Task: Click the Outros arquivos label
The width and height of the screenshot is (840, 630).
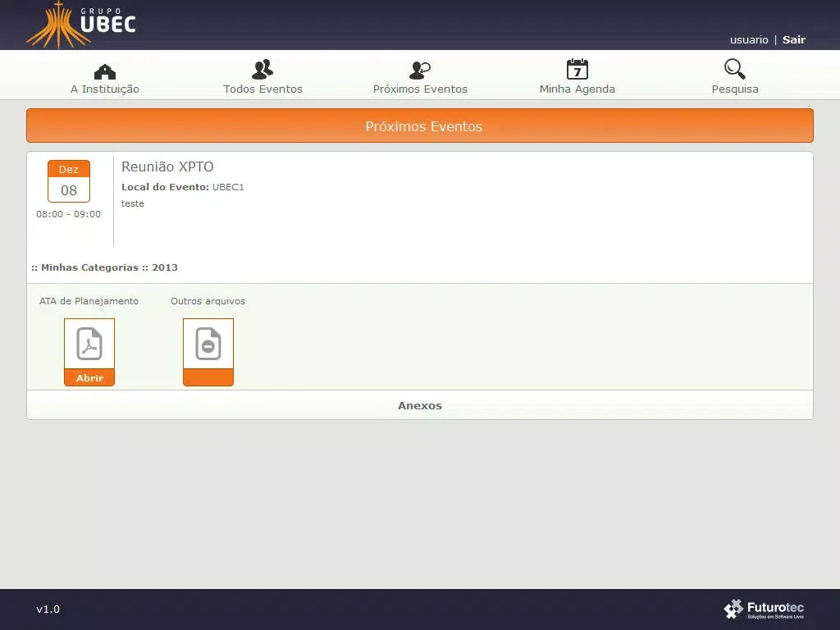Action: tap(208, 301)
